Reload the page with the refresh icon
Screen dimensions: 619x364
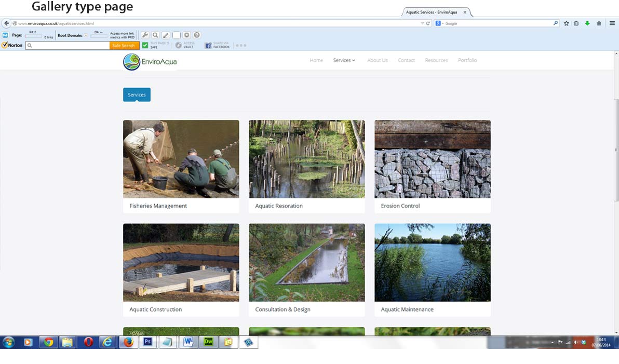click(428, 23)
